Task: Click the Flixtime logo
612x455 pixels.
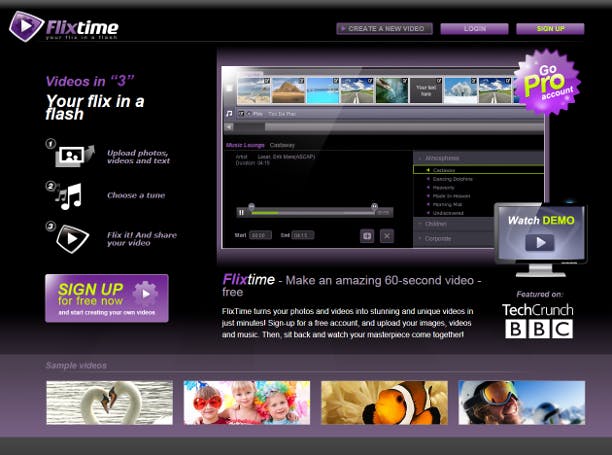Action: (x=64, y=26)
